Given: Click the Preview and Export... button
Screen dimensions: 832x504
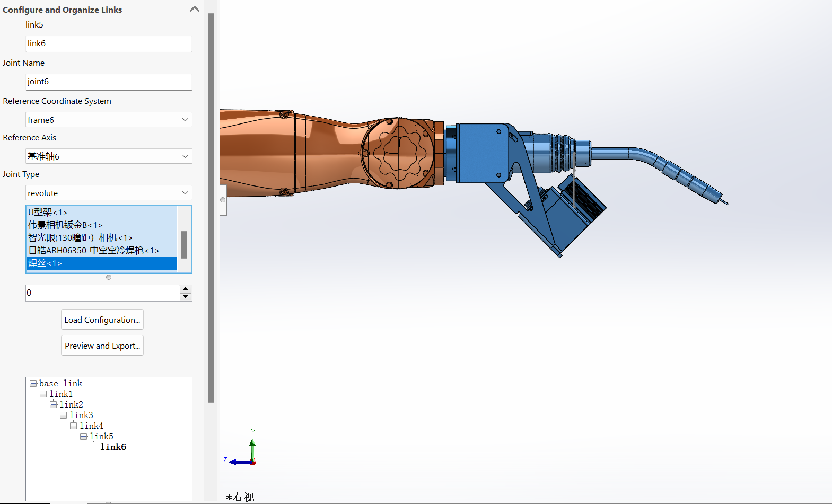Looking at the screenshot, I should (x=102, y=346).
